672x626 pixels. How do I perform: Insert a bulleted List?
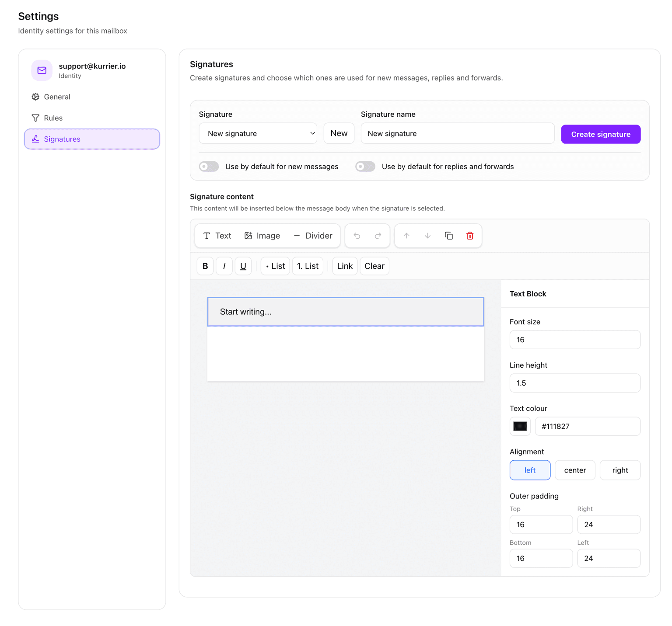pyautogui.click(x=275, y=266)
